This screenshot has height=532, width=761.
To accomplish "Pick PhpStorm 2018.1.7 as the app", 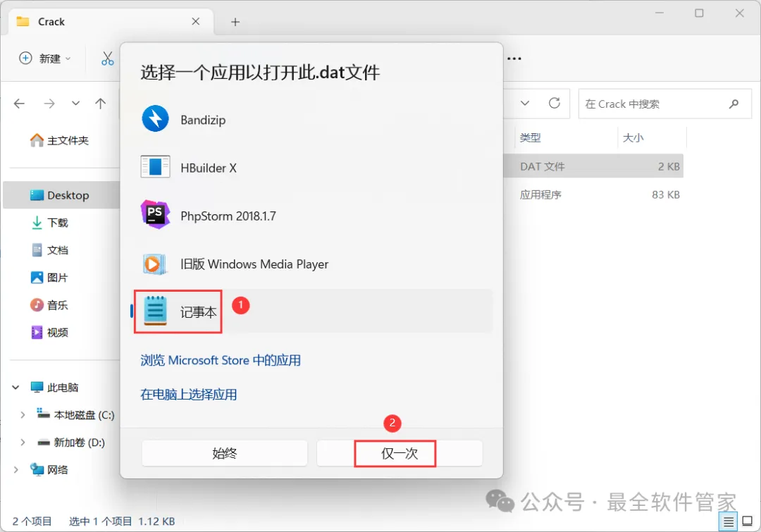I will click(313, 216).
